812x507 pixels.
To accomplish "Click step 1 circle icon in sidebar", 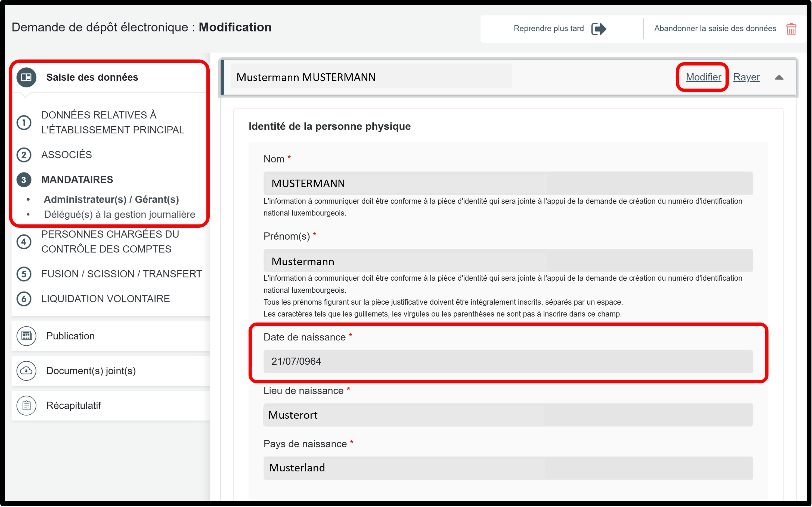I will point(24,122).
